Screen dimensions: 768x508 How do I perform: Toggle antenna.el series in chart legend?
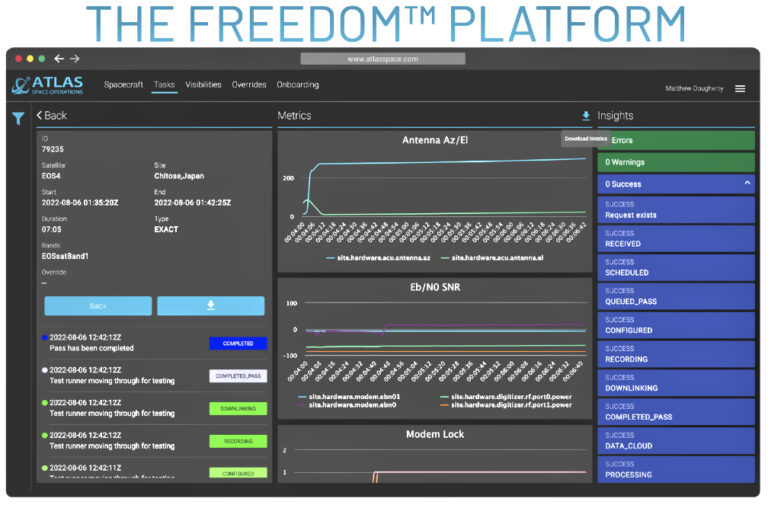491,257
